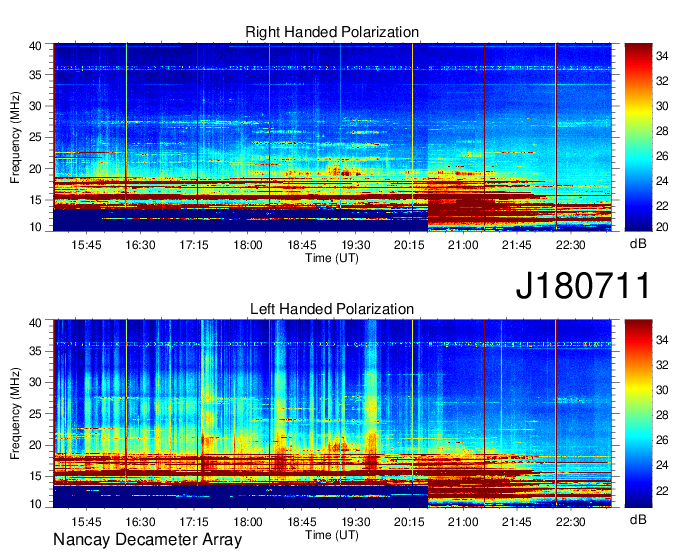Click 30 MHz frequency tick of Right Handed plot
The image size is (680, 552).
[x=35, y=106]
